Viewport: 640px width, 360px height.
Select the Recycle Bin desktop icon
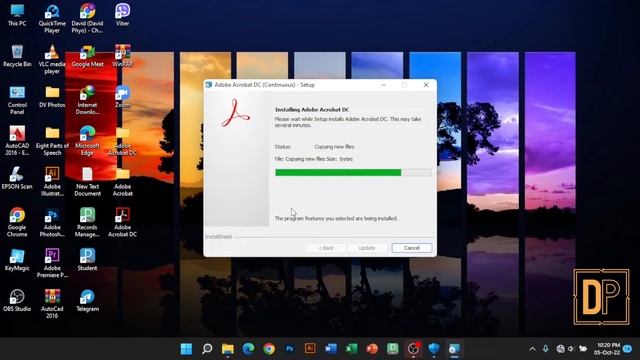17,56
